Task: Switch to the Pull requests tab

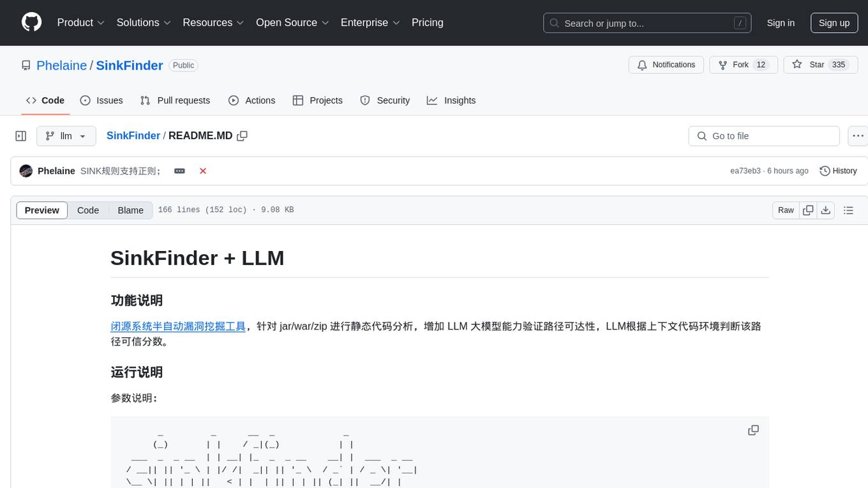Action: 175,100
